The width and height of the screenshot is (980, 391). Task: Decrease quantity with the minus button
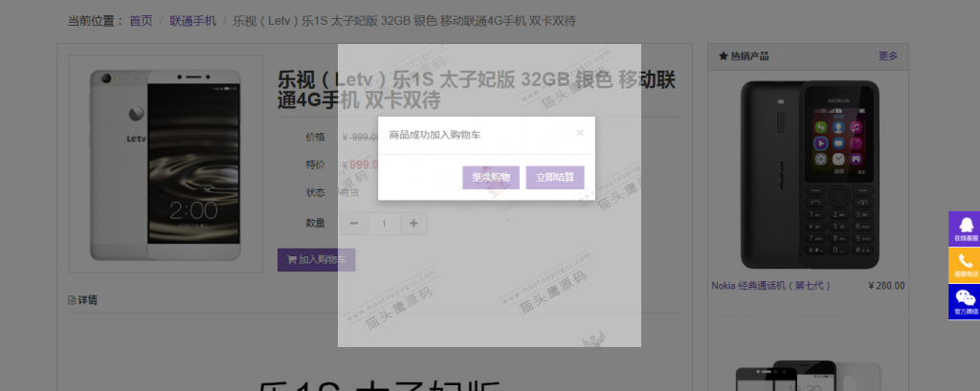354,224
